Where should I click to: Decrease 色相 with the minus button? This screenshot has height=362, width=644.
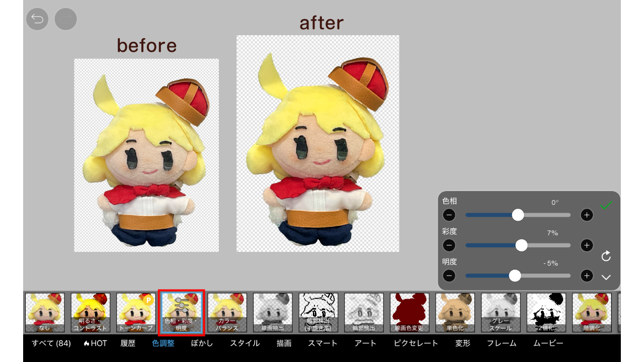click(x=449, y=215)
